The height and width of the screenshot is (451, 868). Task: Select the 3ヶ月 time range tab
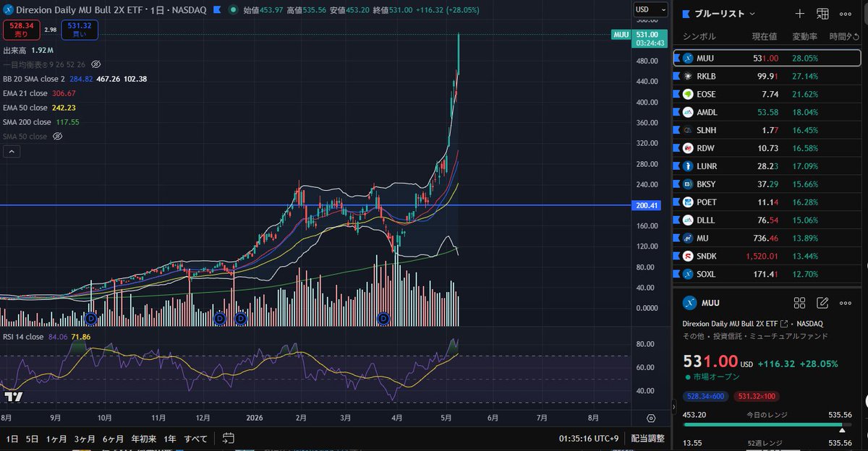[x=85, y=438]
